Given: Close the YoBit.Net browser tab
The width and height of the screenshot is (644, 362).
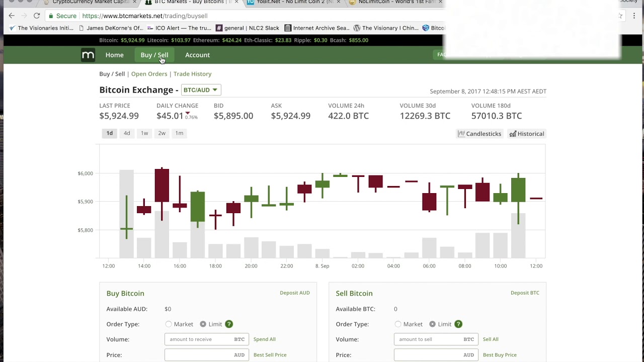Looking at the screenshot, I should point(339,2).
